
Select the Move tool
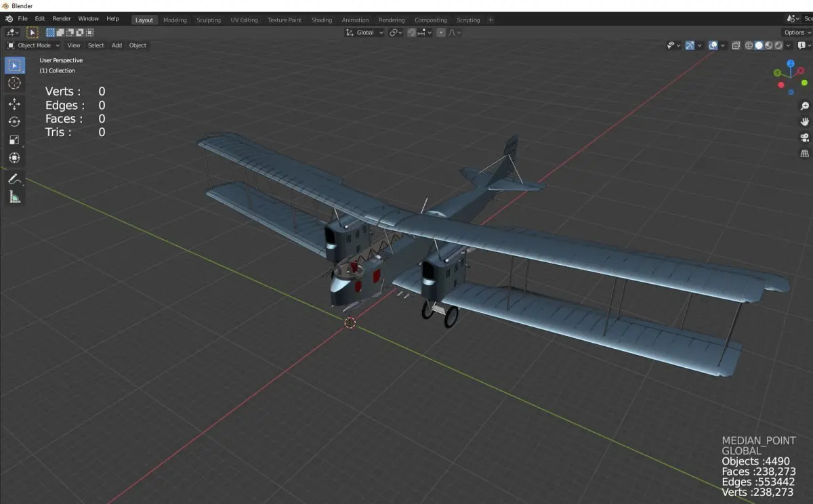[x=14, y=104]
